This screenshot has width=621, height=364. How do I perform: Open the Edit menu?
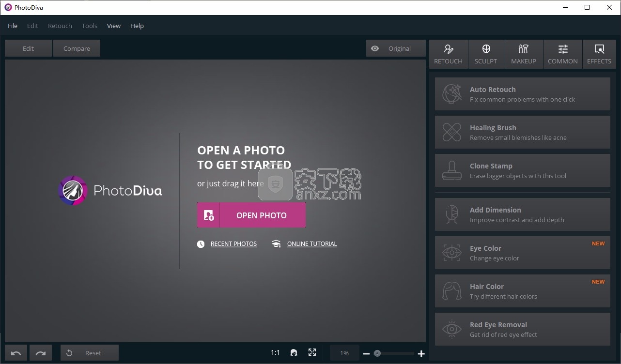[x=32, y=26]
